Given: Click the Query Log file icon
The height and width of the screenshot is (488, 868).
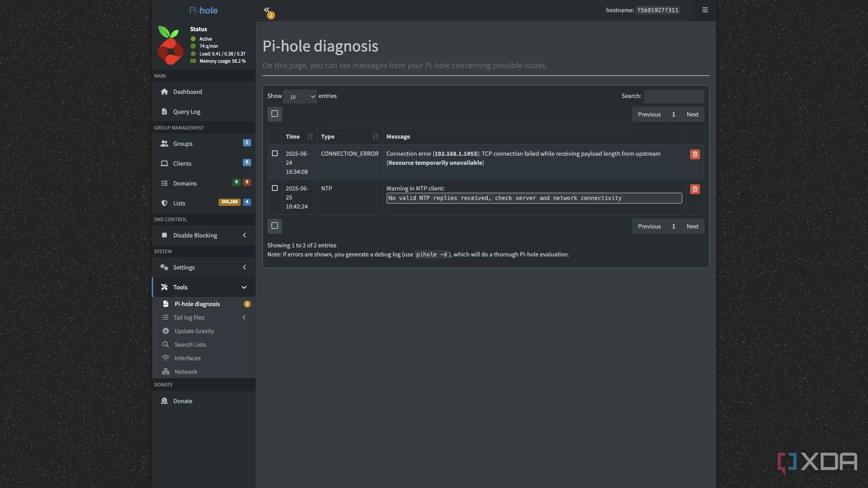Looking at the screenshot, I should (164, 112).
